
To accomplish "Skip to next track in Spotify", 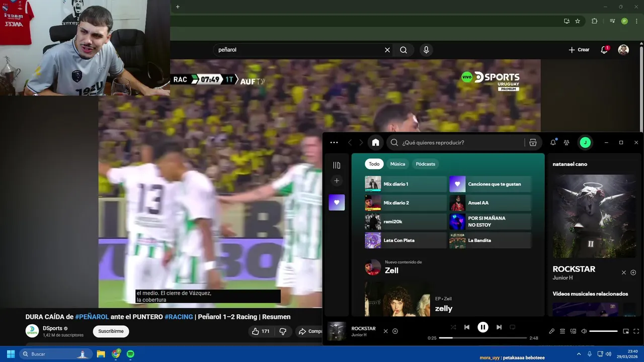I will tap(499, 327).
